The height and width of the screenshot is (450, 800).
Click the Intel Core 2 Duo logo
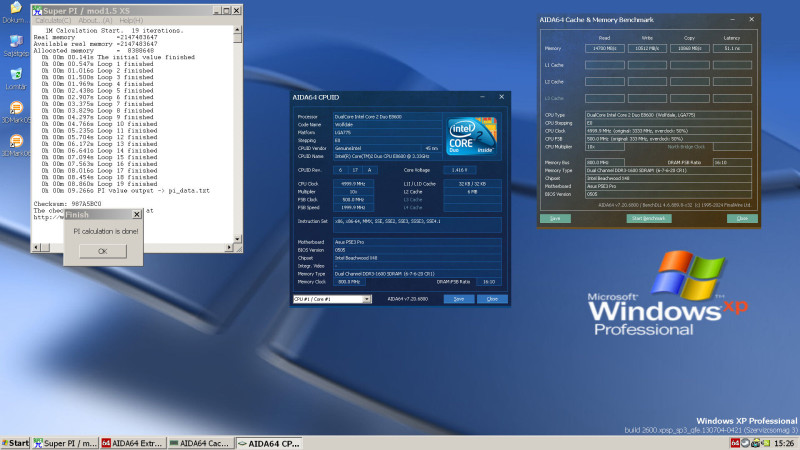tap(471, 136)
